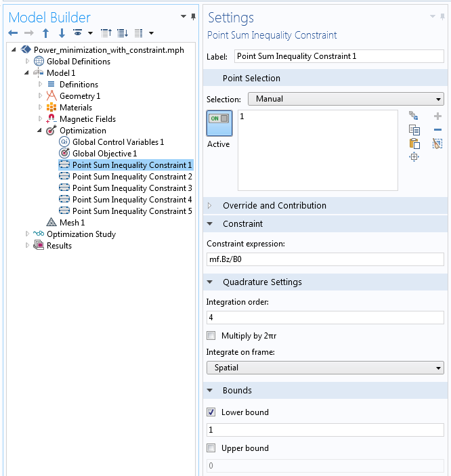Image resolution: width=451 pixels, height=476 pixels.
Task: Pin the Settings panel
Action: (x=442, y=17)
